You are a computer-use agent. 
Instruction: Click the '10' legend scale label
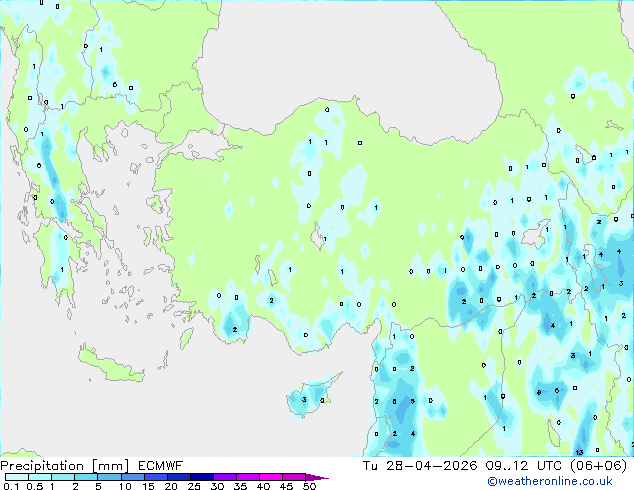click(125, 486)
